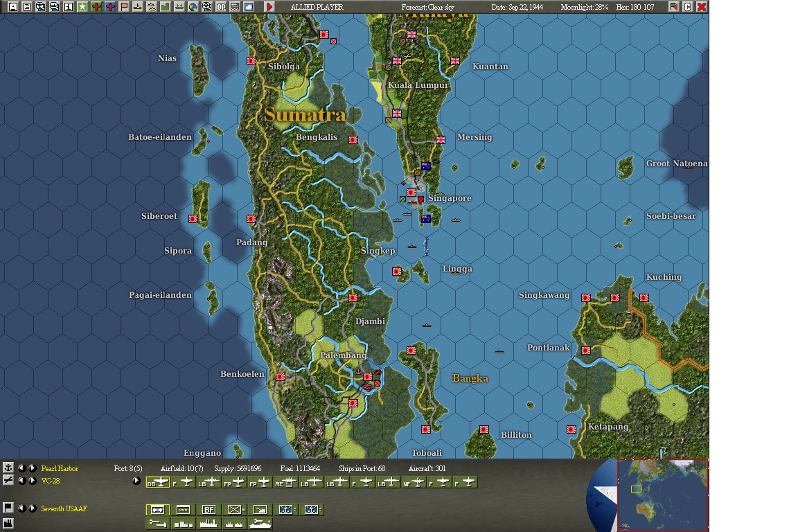Open the document list report icon
Image resolution: width=798 pixels, height=532 pixels.
pos(27,7)
